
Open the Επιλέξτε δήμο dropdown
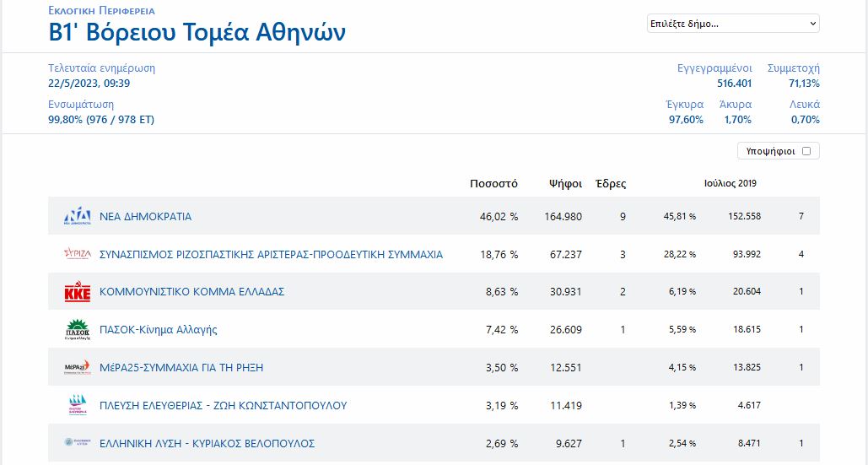732,24
